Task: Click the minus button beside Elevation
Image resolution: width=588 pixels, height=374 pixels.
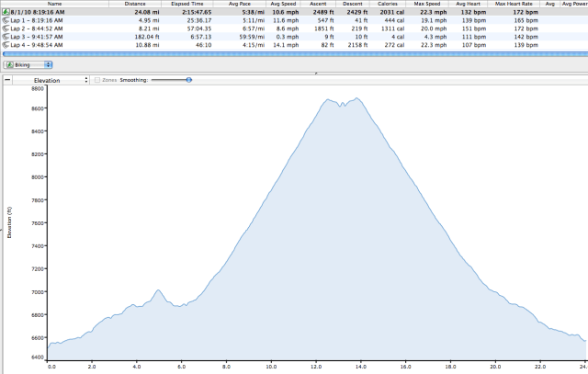Action: pos(7,80)
